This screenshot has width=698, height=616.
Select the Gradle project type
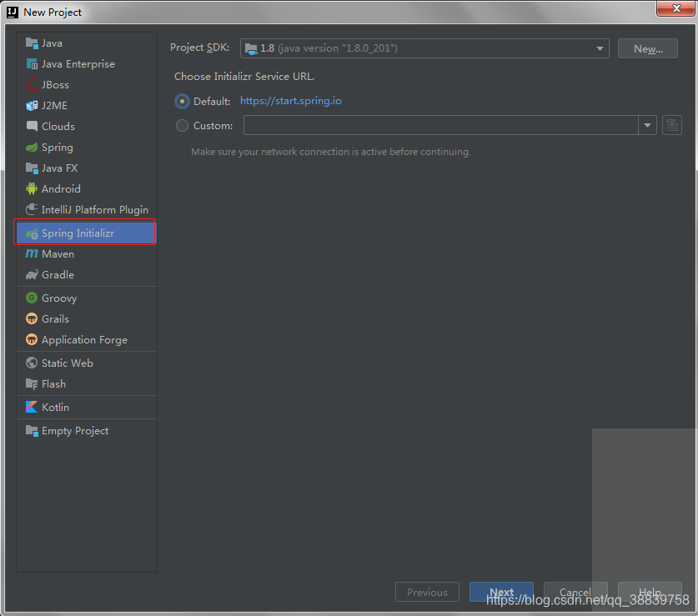coord(58,274)
